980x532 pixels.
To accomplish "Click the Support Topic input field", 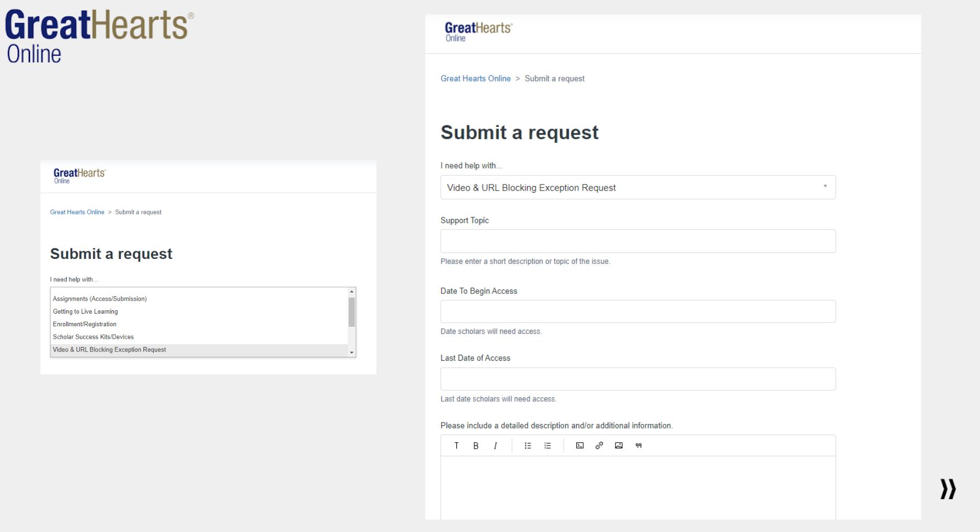I will [x=637, y=241].
